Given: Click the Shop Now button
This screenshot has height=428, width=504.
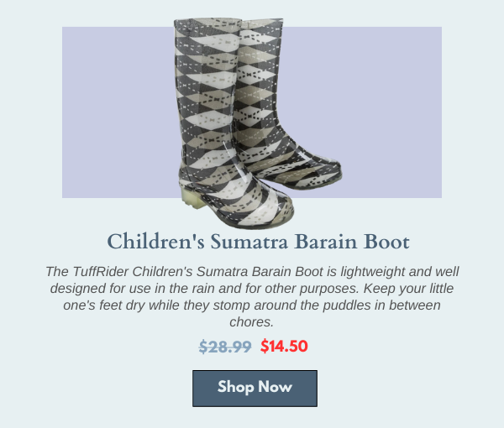Looking at the screenshot, I should tap(255, 389).
